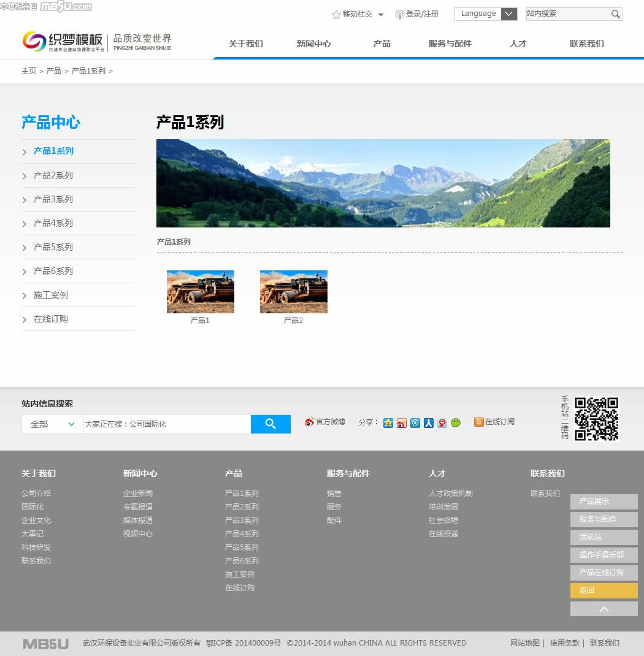
Task: Share to QQ Zone via star icon
Action: coord(388,422)
